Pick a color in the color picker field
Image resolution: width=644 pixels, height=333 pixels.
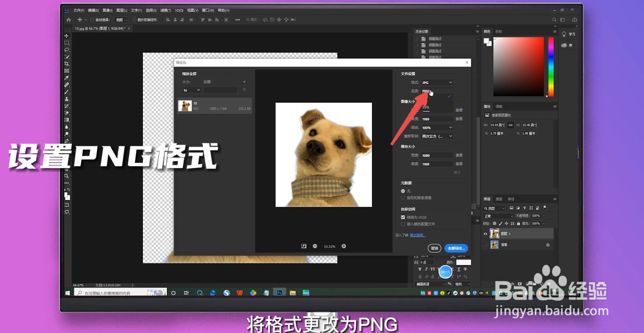tap(518, 66)
